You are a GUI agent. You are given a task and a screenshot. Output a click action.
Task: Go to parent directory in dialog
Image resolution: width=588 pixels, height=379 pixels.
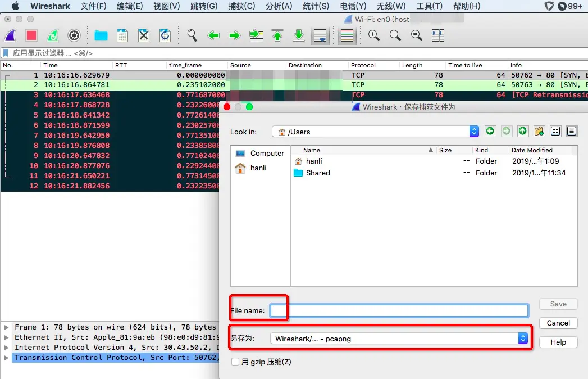point(522,131)
